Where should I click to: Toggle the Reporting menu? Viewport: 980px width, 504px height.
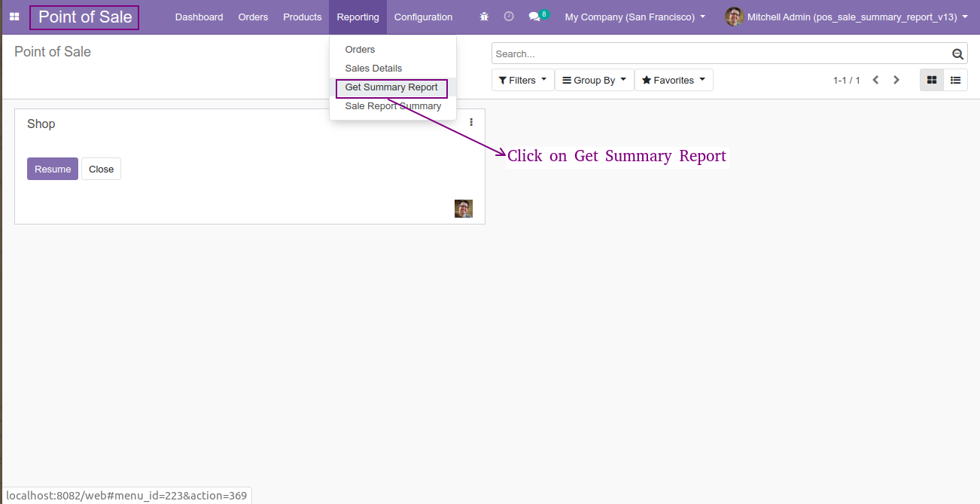click(358, 17)
